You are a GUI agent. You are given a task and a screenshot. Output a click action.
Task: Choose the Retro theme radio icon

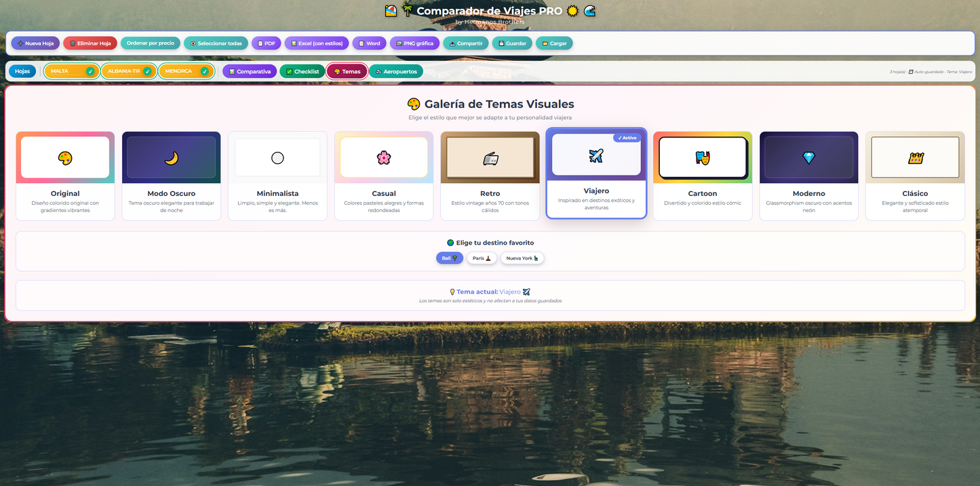[490, 159]
